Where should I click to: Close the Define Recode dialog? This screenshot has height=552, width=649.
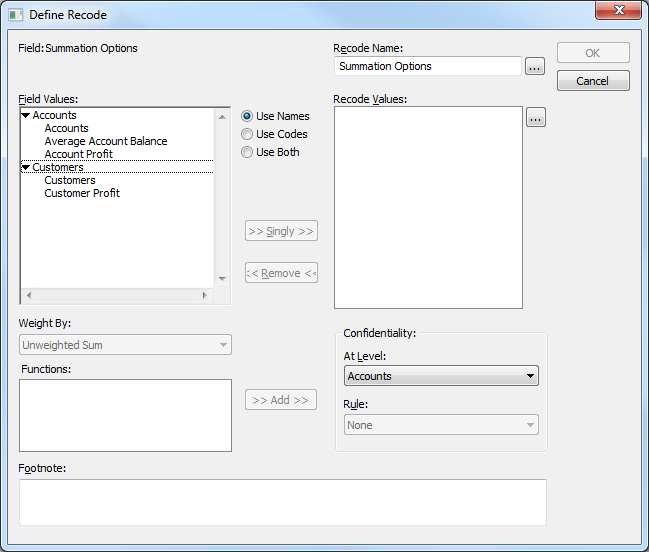tap(618, 12)
